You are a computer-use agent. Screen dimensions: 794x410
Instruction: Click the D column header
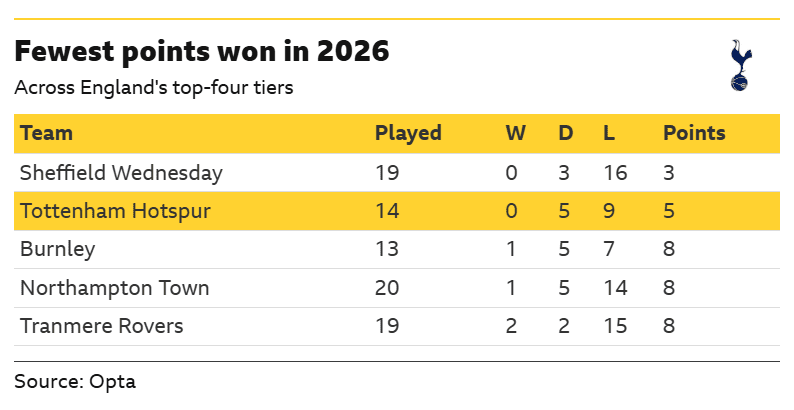tap(565, 133)
